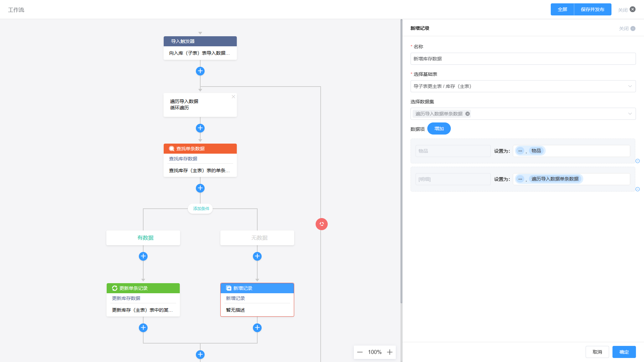Click 取消 in the panel footer

coord(597,352)
